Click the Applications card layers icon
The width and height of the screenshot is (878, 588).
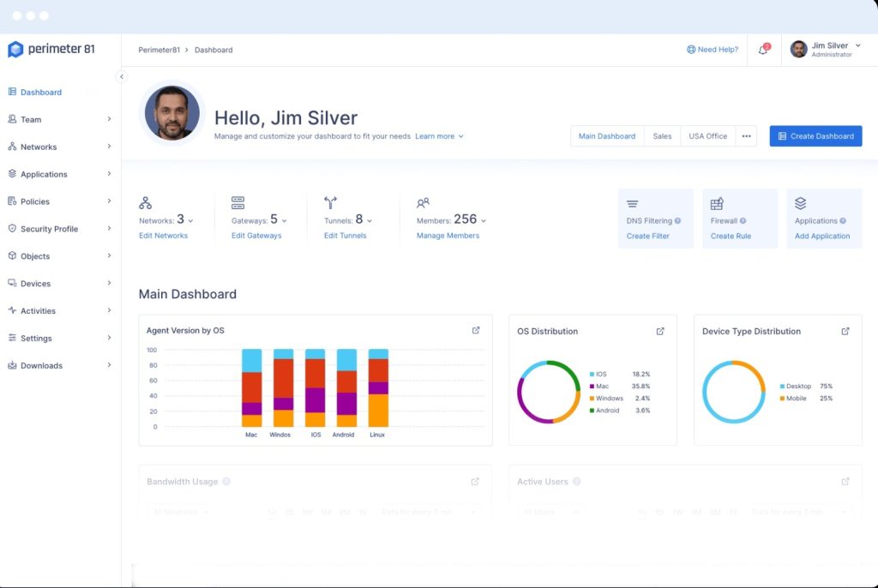coord(801,203)
